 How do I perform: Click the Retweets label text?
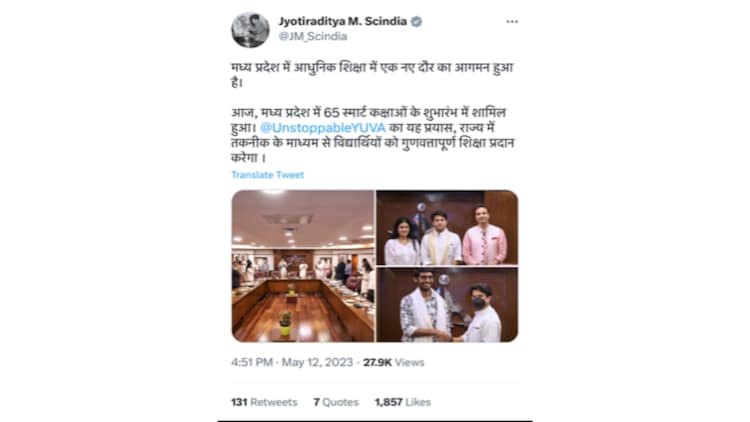point(274,402)
